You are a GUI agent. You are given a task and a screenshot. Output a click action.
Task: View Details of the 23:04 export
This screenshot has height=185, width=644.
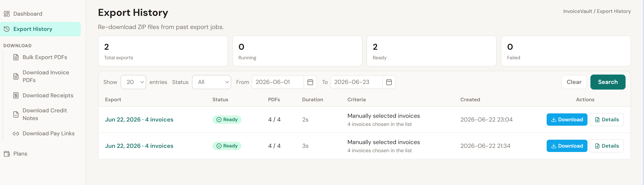[x=607, y=119]
